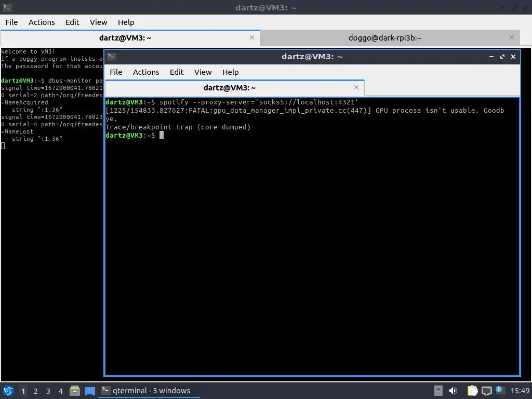
Task: Maximize the front dartz@VM3 terminal window
Action: click(x=502, y=57)
